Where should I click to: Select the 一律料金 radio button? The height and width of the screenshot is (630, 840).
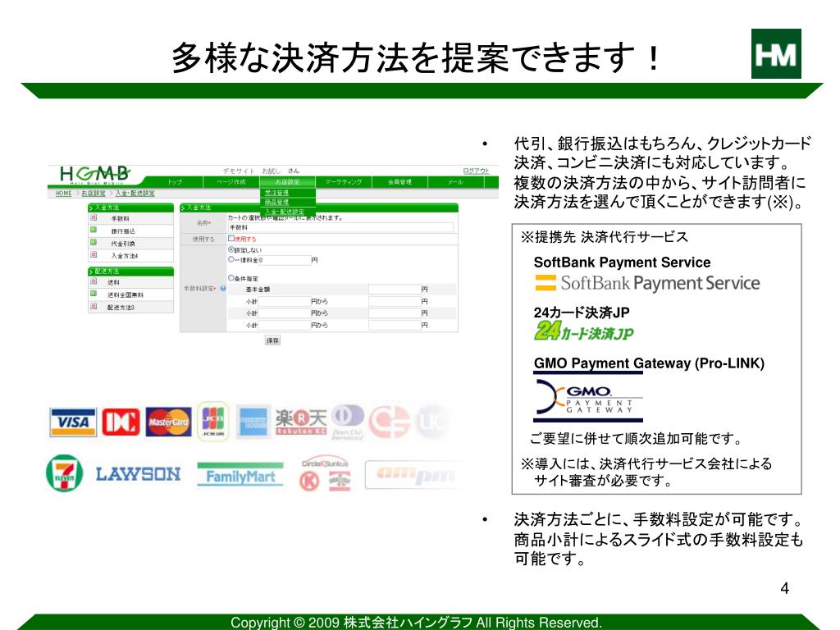point(231,259)
